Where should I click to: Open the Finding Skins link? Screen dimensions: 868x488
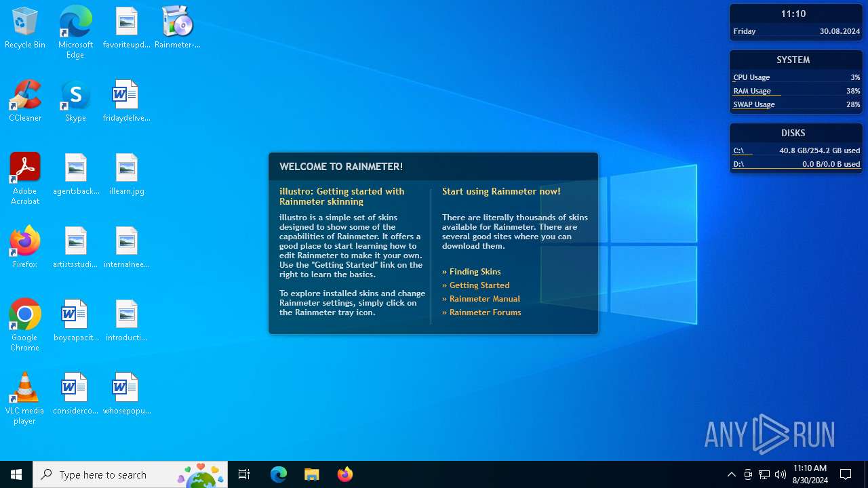(x=471, y=272)
